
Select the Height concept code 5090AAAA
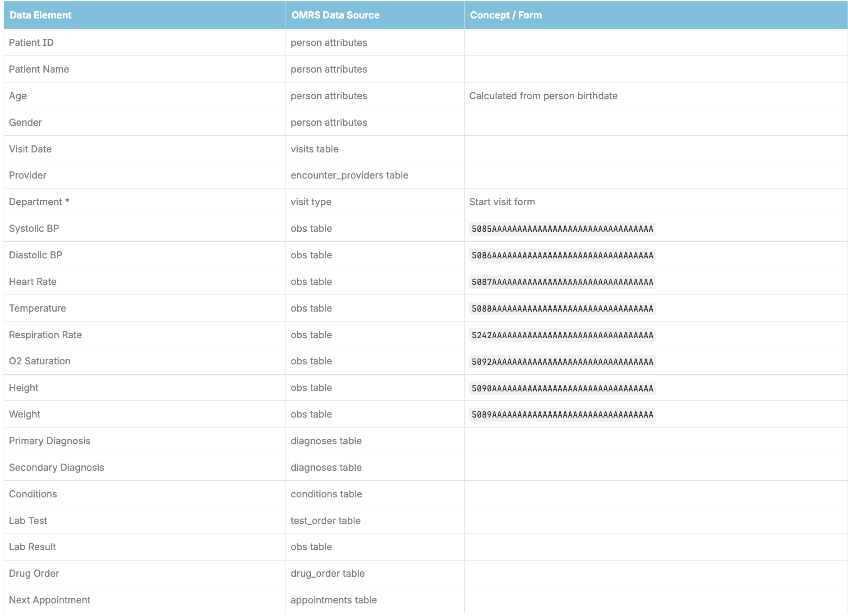(562, 388)
